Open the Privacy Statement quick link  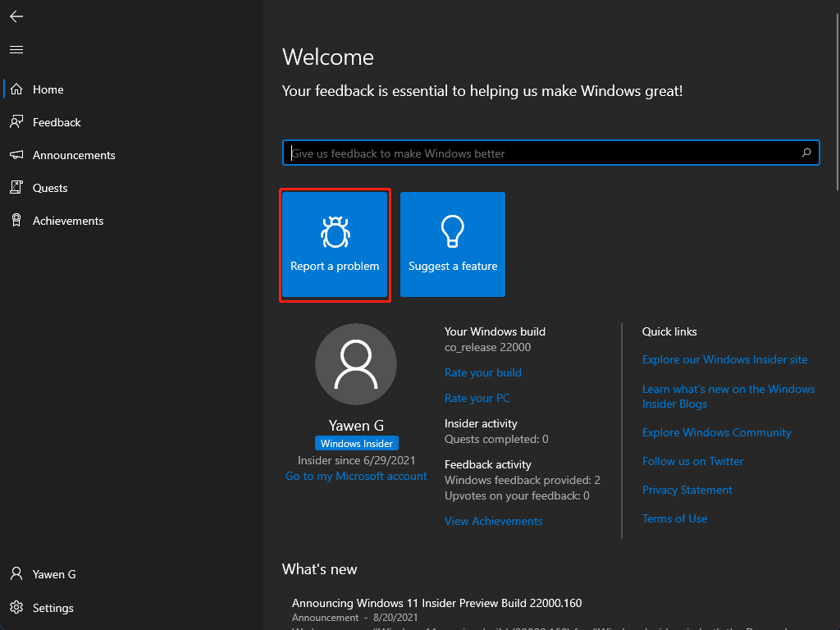[x=687, y=490]
